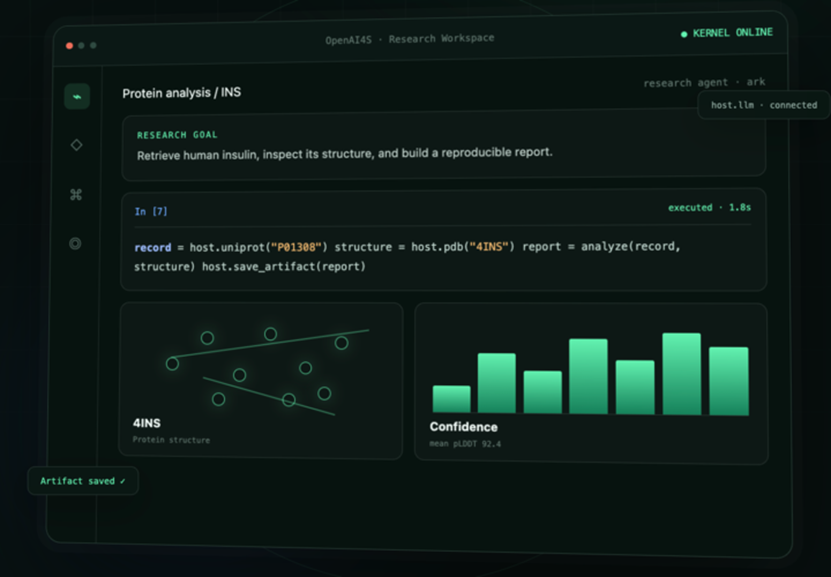Open the circular target sidebar icon

point(75,244)
